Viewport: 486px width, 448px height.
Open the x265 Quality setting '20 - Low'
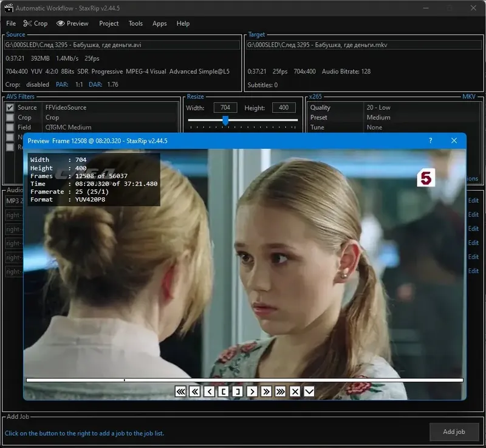coord(378,107)
